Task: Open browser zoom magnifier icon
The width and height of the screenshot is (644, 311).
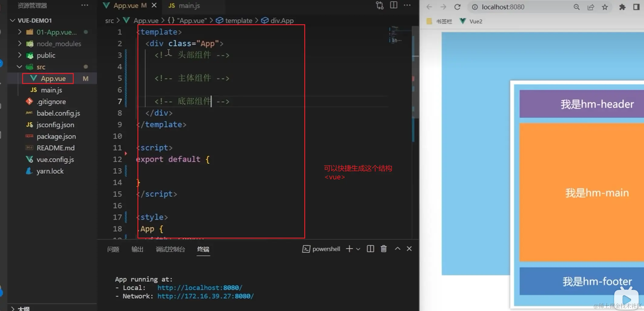Action: tap(576, 7)
